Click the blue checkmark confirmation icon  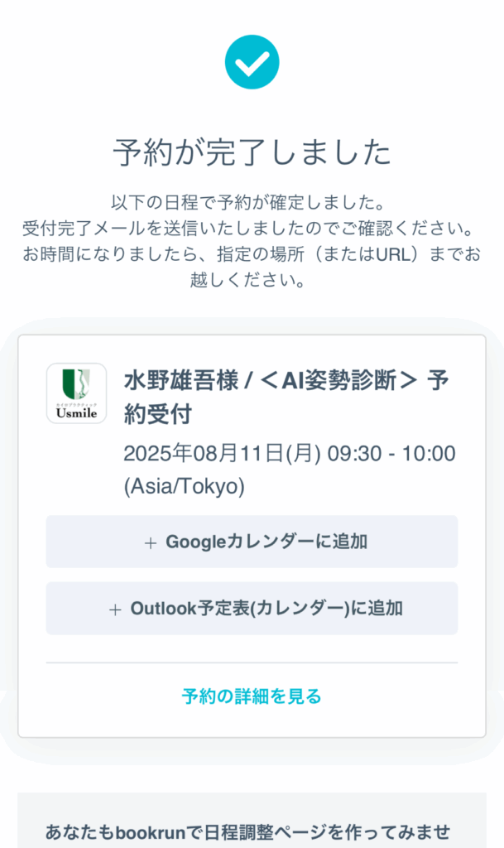(x=252, y=62)
